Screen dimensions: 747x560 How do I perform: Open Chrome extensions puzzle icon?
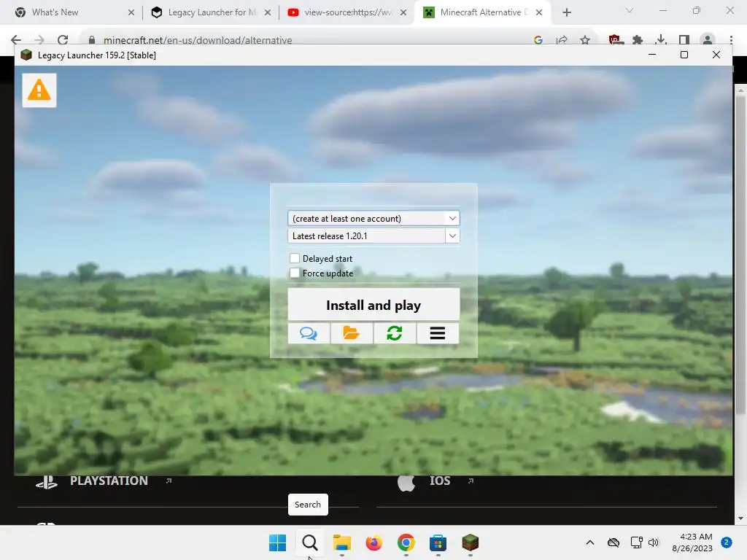(638, 40)
